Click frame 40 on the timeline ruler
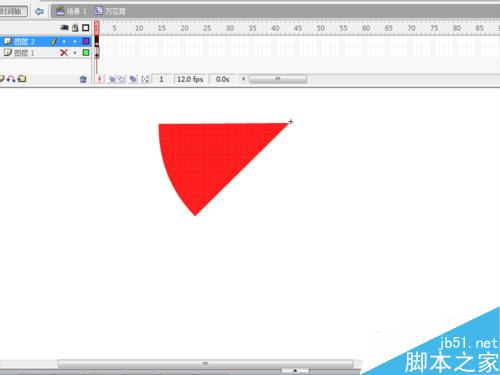The height and width of the screenshot is (375, 500). click(x=275, y=28)
